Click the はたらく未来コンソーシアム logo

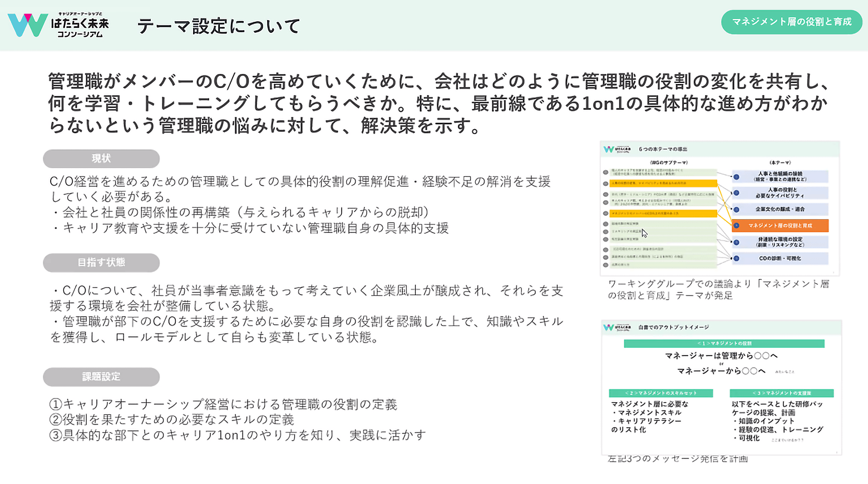(x=58, y=25)
